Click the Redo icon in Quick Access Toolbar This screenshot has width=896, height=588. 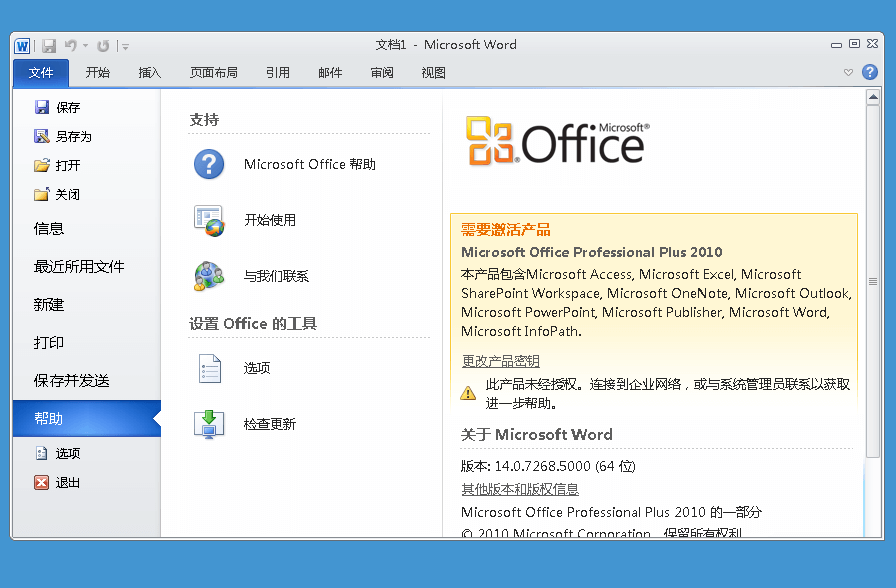click(103, 46)
